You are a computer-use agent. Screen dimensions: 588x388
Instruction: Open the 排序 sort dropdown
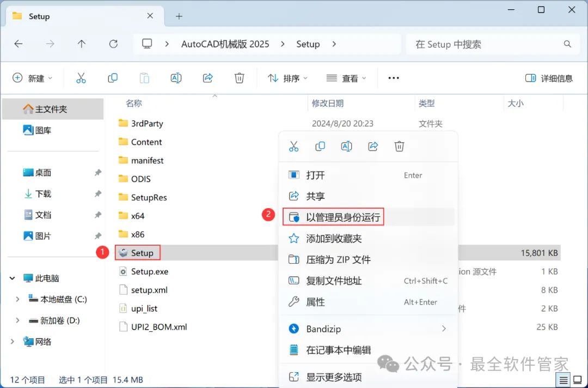coord(287,78)
